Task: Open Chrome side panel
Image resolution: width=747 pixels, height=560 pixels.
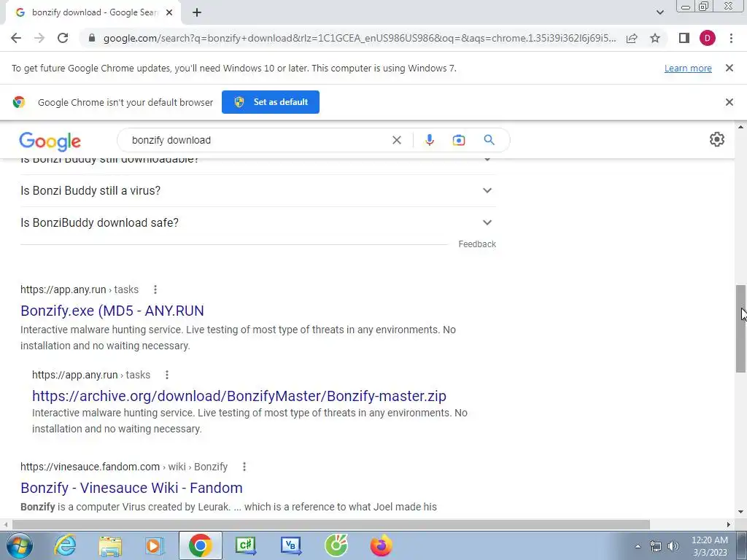Action: [x=684, y=38]
